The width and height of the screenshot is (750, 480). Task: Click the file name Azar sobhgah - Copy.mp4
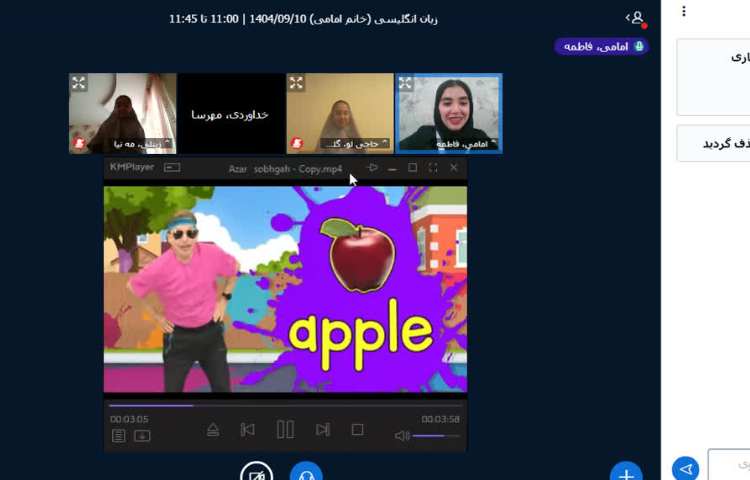pyautogui.click(x=285, y=168)
